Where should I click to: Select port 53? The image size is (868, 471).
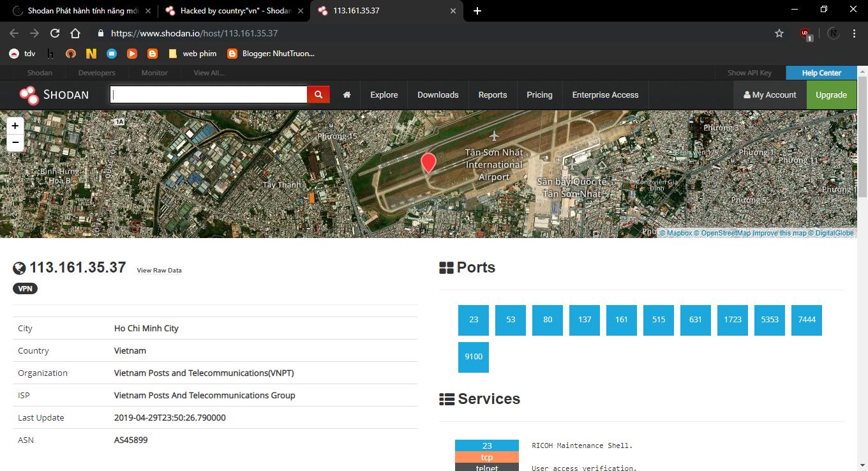[511, 320]
